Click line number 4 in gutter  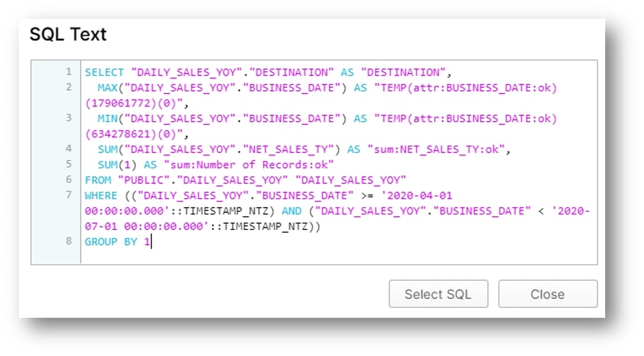[68, 149]
